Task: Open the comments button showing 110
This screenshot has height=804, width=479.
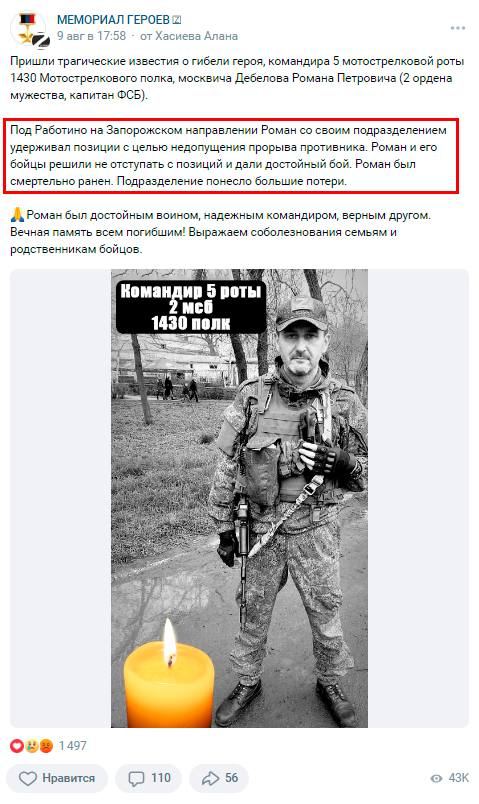Action: 149,778
